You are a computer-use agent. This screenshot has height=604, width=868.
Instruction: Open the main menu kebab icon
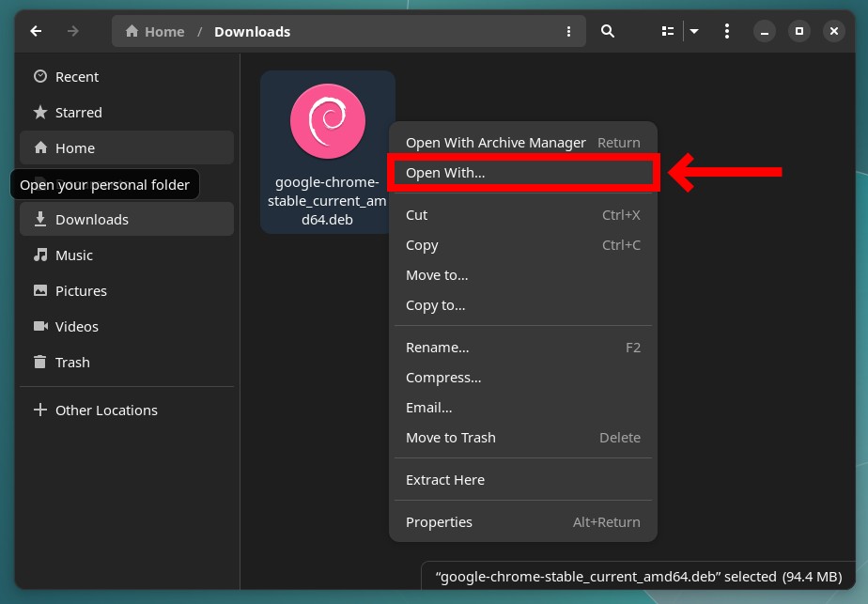click(x=727, y=32)
